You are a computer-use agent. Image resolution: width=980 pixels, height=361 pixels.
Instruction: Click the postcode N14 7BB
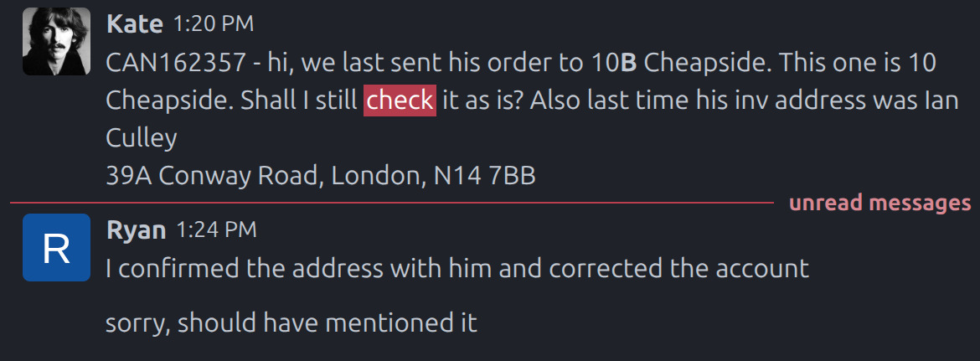pos(483,176)
